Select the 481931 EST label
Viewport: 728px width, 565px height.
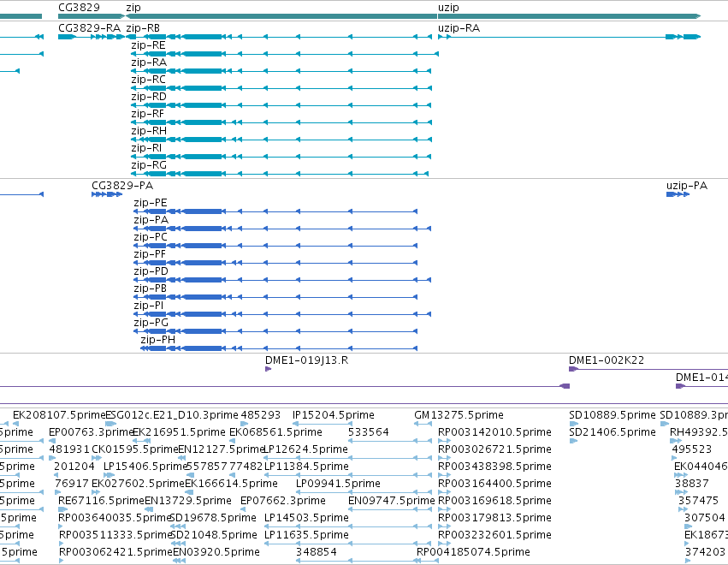point(68,449)
